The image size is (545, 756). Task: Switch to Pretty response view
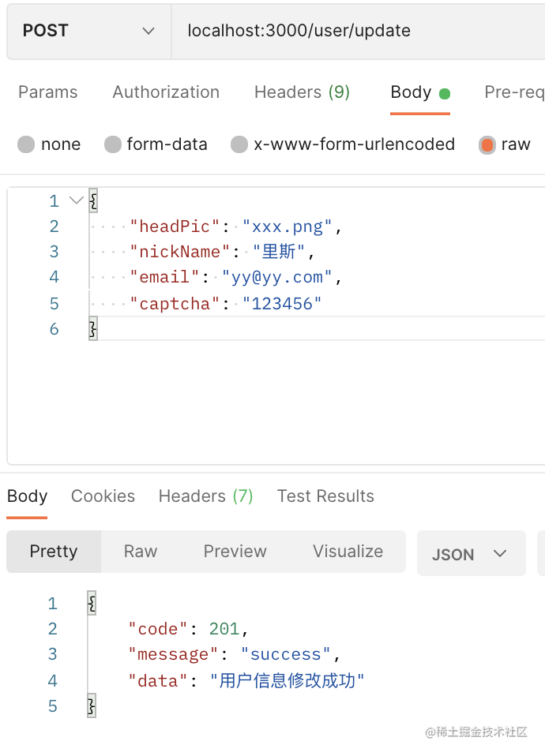(x=54, y=552)
